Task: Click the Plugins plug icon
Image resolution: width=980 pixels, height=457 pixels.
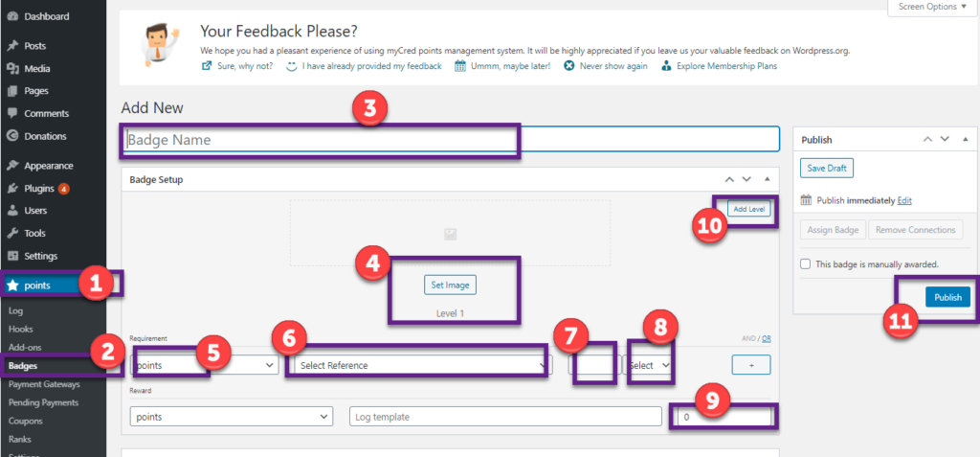Action: 11,189
